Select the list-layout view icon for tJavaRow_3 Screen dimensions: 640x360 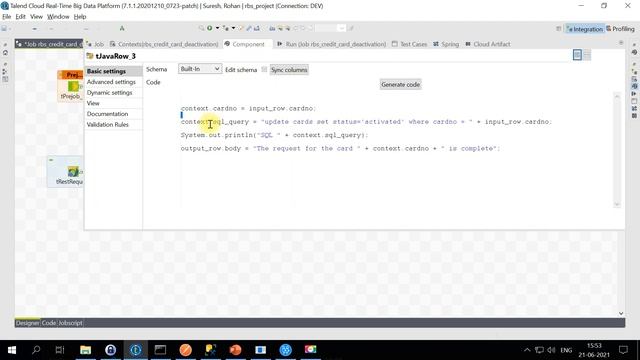point(587,55)
